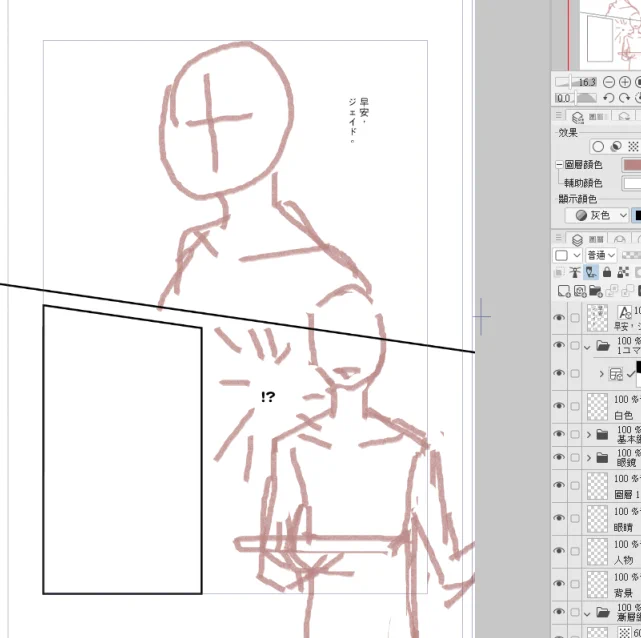The height and width of the screenshot is (638, 641).
Task: Expand the 基本線 folder chevron
Action: [589, 434]
